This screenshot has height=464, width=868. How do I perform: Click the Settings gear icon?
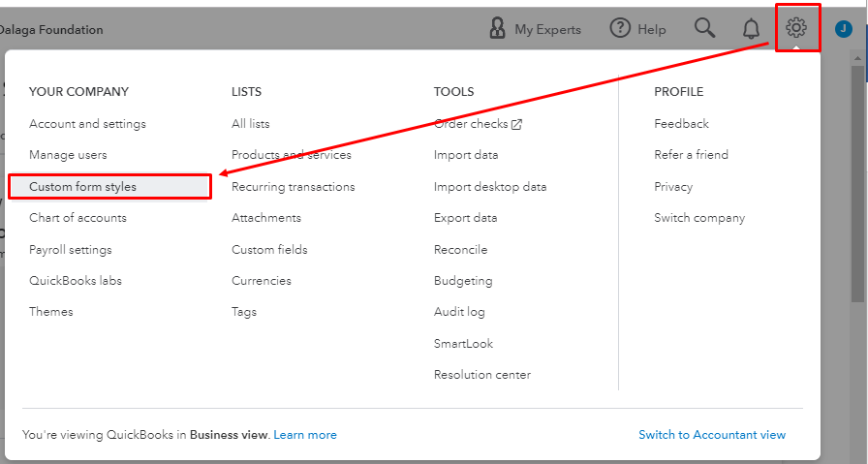tap(796, 28)
